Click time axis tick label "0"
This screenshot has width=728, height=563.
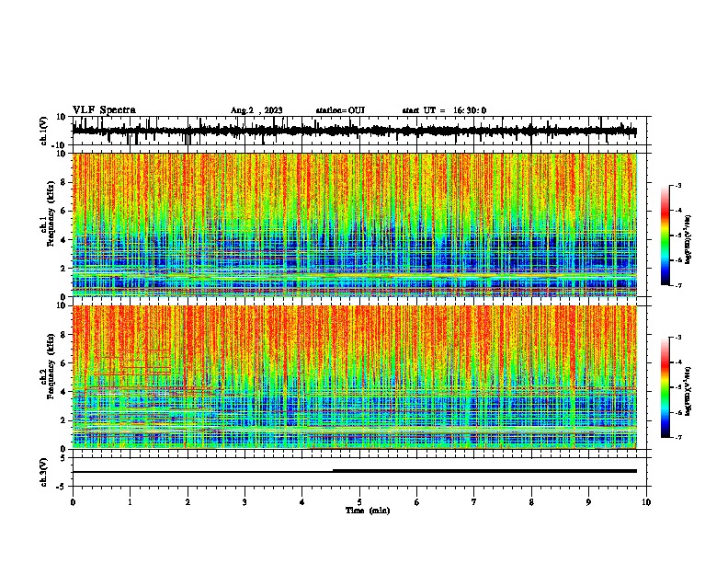73,502
